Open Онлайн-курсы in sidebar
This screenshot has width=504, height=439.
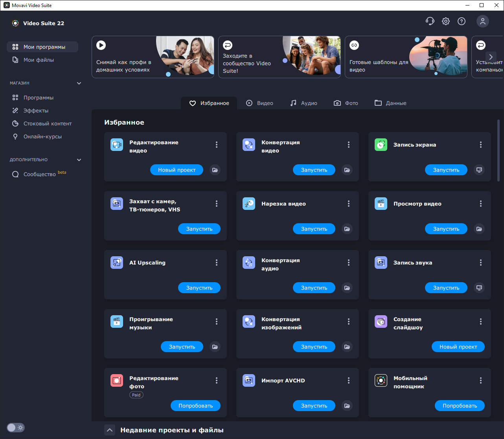[42, 136]
